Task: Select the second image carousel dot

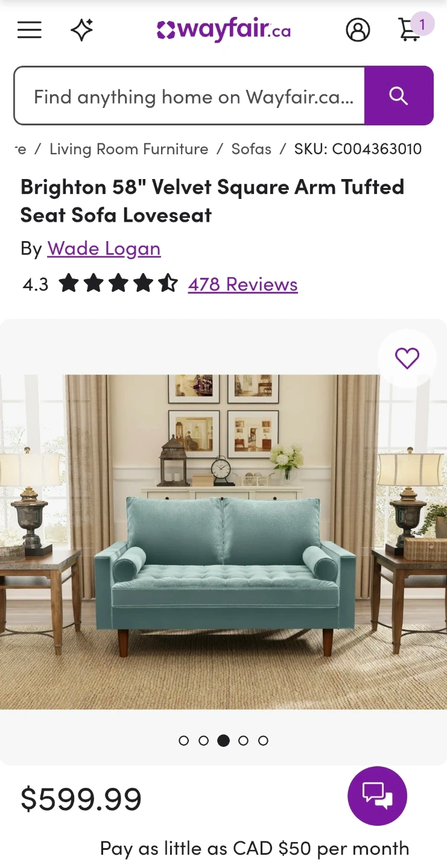Action: [x=203, y=740]
